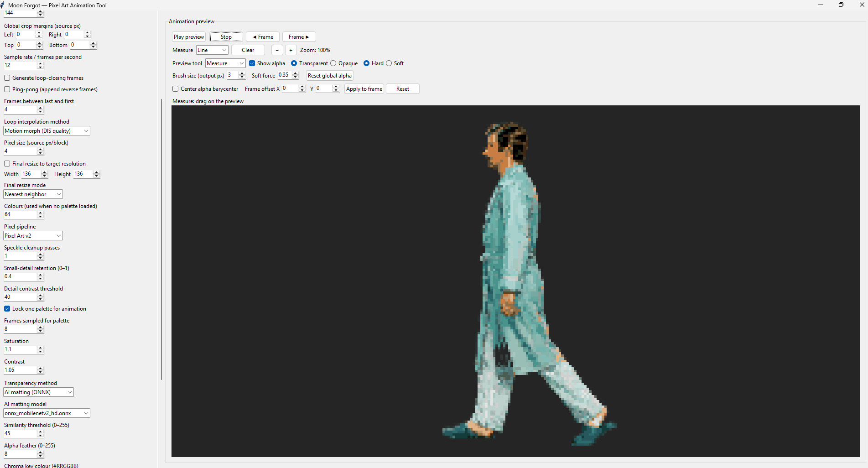Screen dimensions: 868x468
Task: Click the Frame offset X field
Action: (x=290, y=88)
